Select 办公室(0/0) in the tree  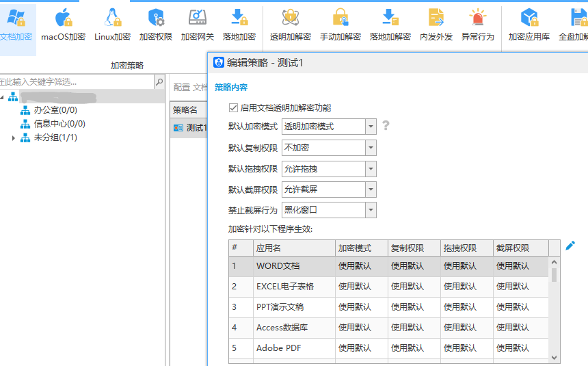[55, 110]
